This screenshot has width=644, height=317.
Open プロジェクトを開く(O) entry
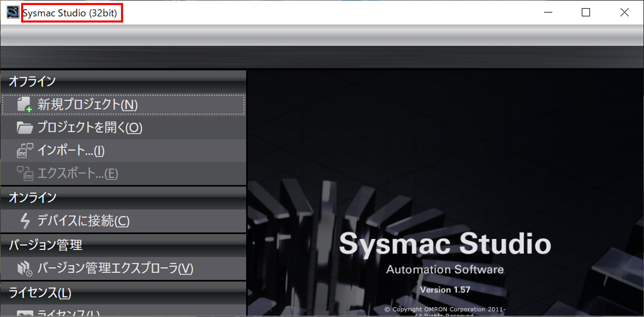(123, 127)
